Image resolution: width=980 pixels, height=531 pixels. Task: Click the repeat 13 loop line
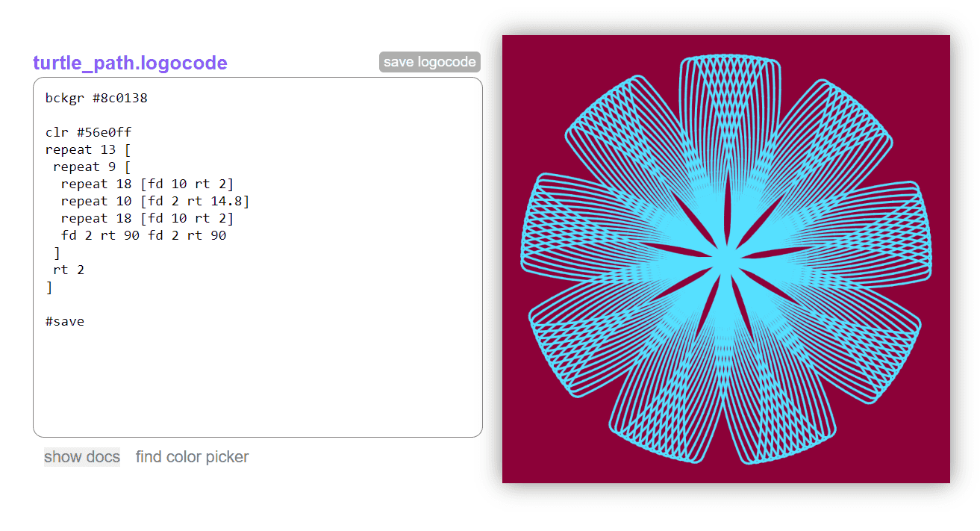point(87,149)
